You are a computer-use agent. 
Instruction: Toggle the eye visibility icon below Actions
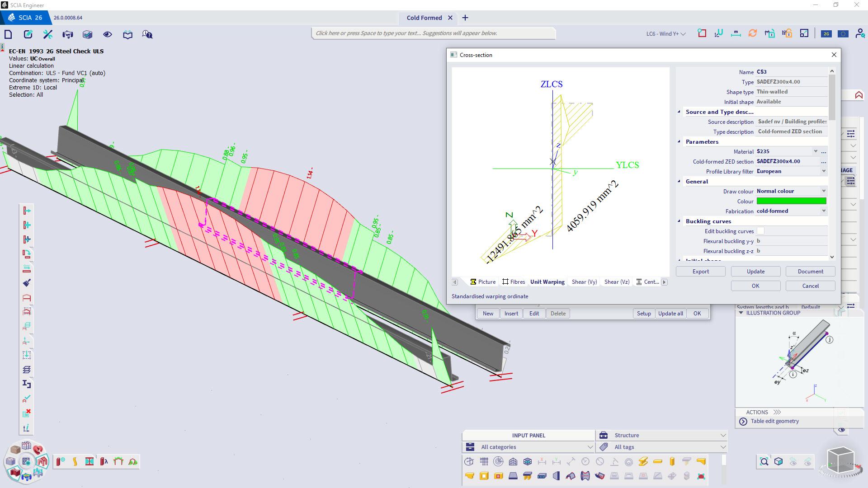point(841,430)
